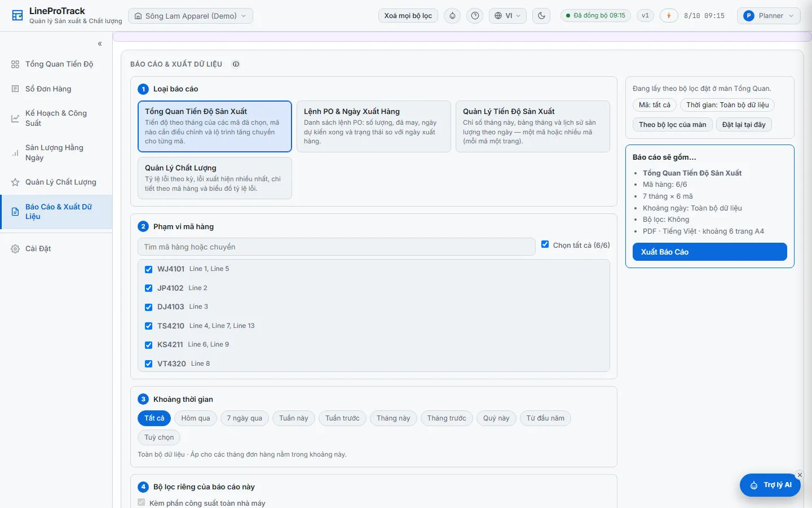
Task: Click the info icon beside BÁO CÁO & XUẤT DỮ LIỆU
Action: point(236,64)
